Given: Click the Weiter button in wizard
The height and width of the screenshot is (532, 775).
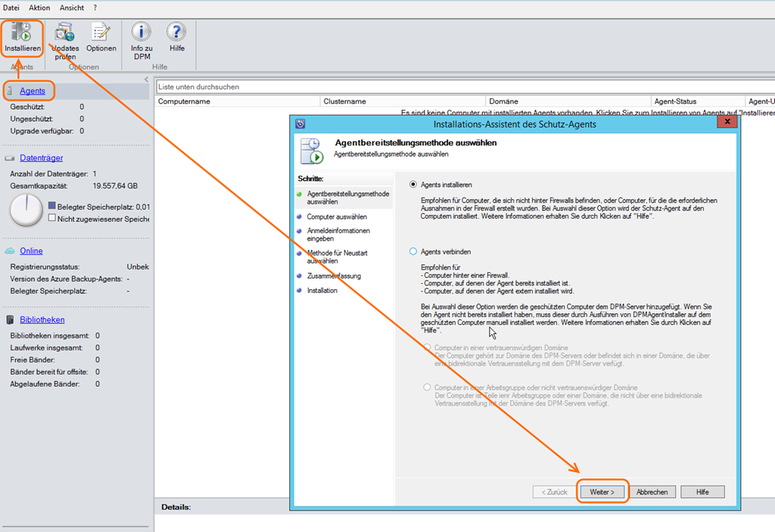Looking at the screenshot, I should tap(602, 492).
